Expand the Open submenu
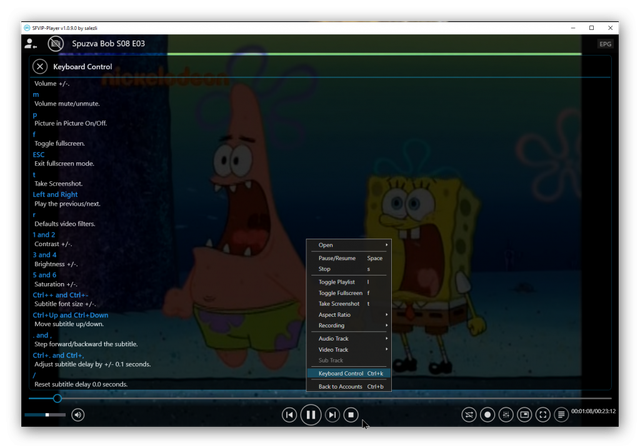The height and width of the screenshot is (448, 640). (349, 245)
